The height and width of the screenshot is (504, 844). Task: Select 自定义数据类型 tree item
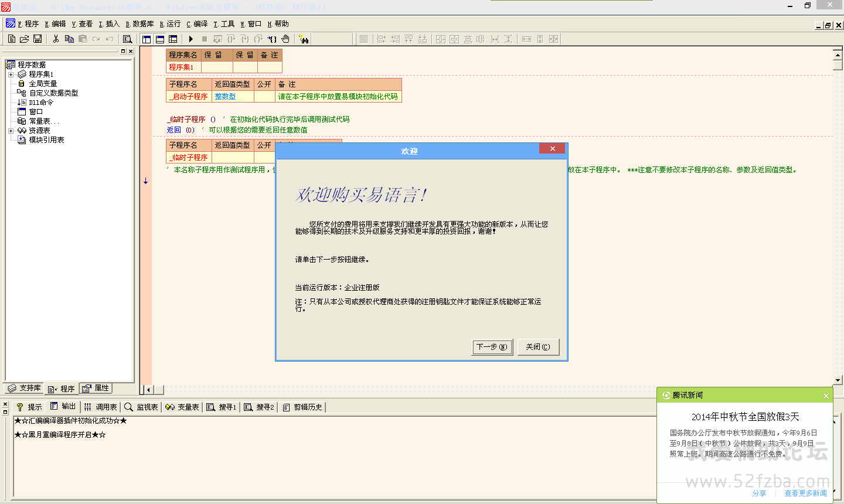point(53,93)
